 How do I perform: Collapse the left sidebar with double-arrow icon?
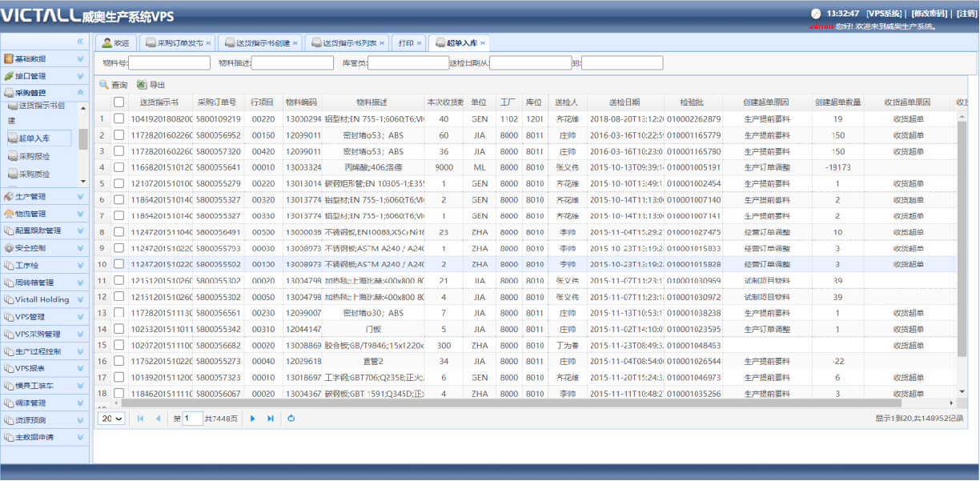[x=80, y=41]
